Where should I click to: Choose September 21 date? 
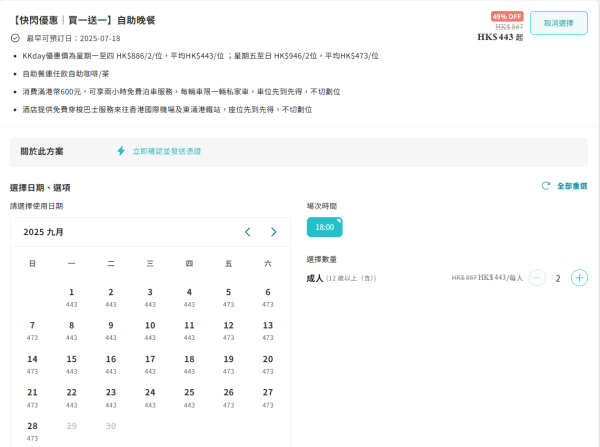coord(32,398)
